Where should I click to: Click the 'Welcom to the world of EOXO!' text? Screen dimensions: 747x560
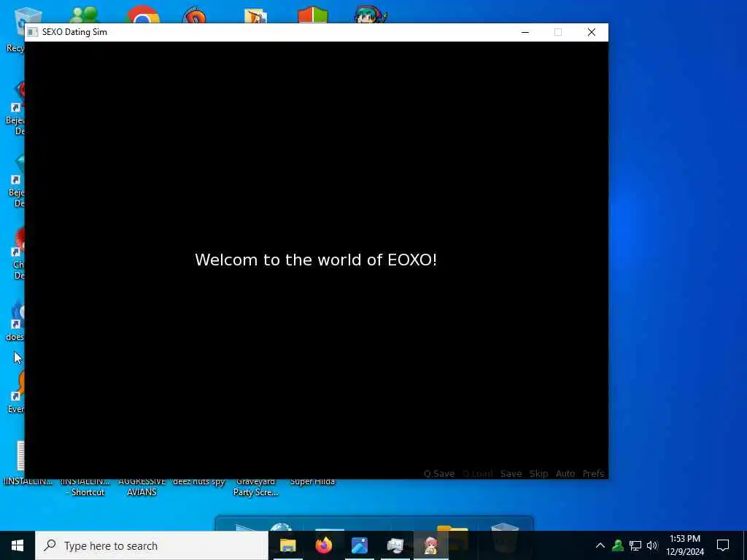[x=316, y=260]
